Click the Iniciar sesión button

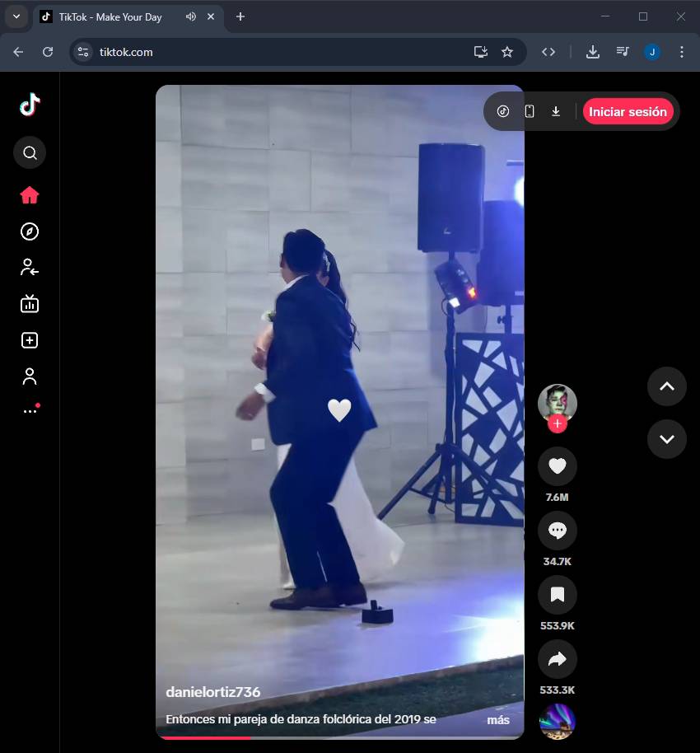628,111
